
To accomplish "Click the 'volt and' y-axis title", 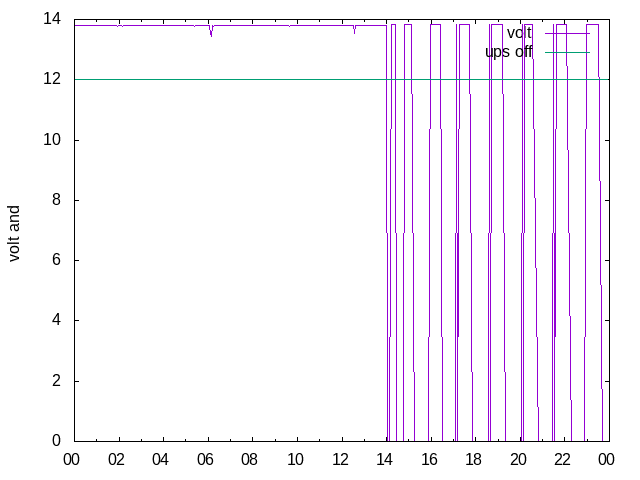I will pyautogui.click(x=14, y=233).
